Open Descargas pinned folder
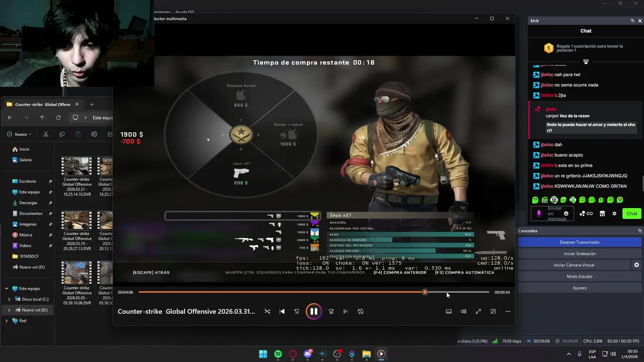The height and width of the screenshot is (362, 644). pyautogui.click(x=28, y=203)
